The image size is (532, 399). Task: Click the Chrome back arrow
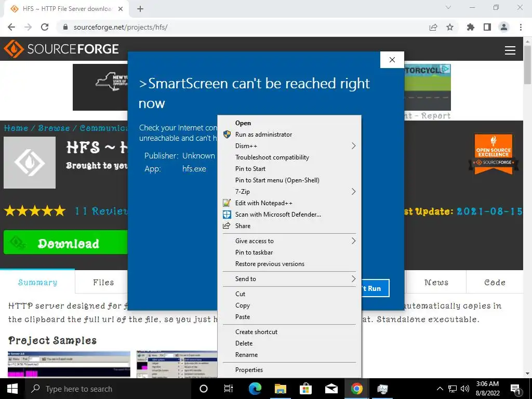11,27
